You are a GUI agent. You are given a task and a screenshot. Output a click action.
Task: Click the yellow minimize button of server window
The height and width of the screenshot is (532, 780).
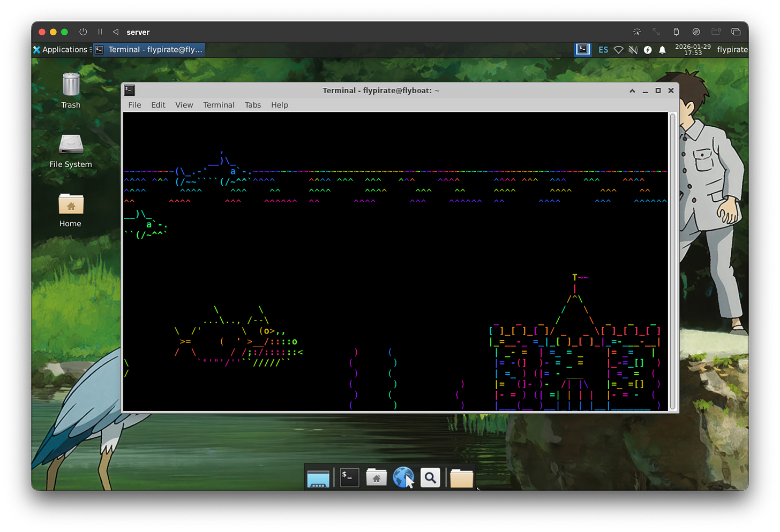(x=53, y=32)
